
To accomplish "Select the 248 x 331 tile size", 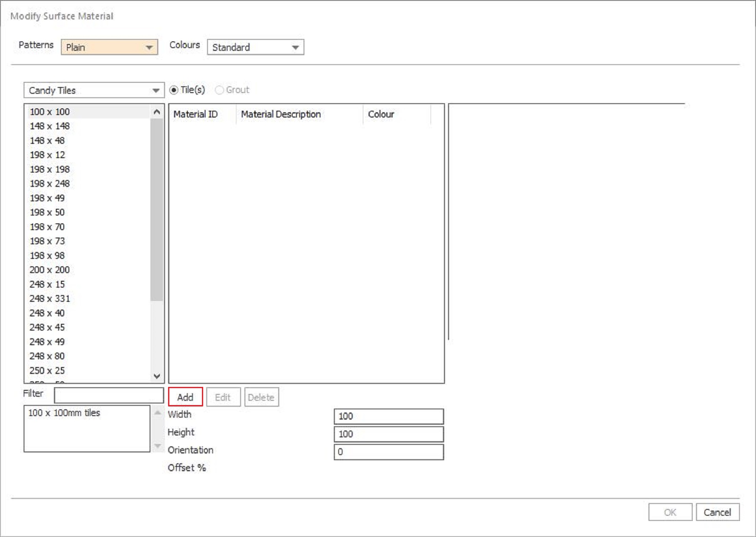I will click(x=88, y=299).
